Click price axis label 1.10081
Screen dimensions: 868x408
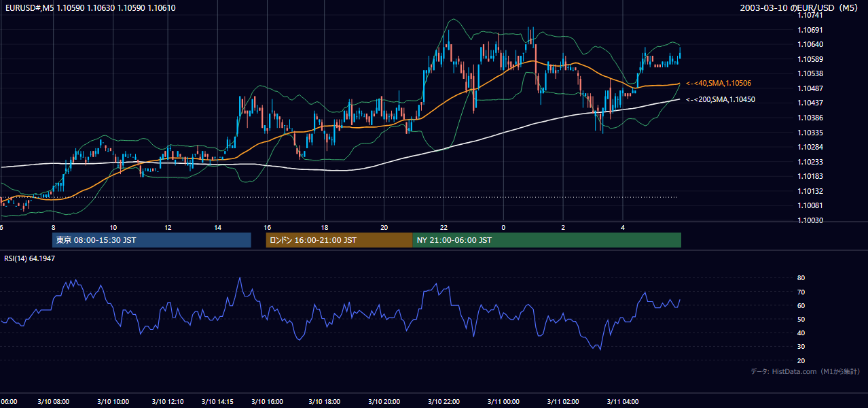[x=811, y=205]
